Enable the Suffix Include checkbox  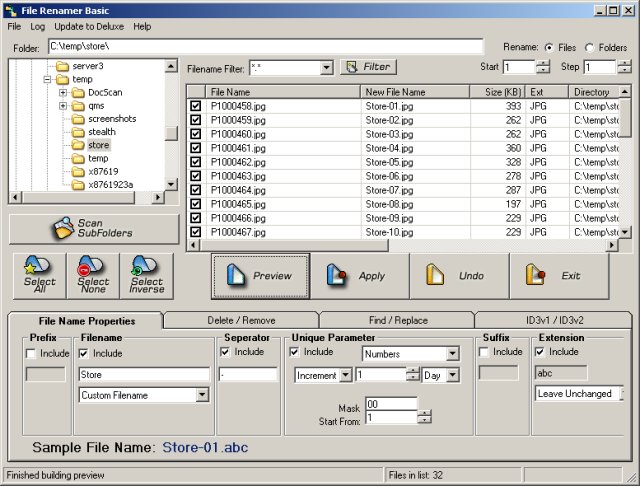[x=484, y=352]
